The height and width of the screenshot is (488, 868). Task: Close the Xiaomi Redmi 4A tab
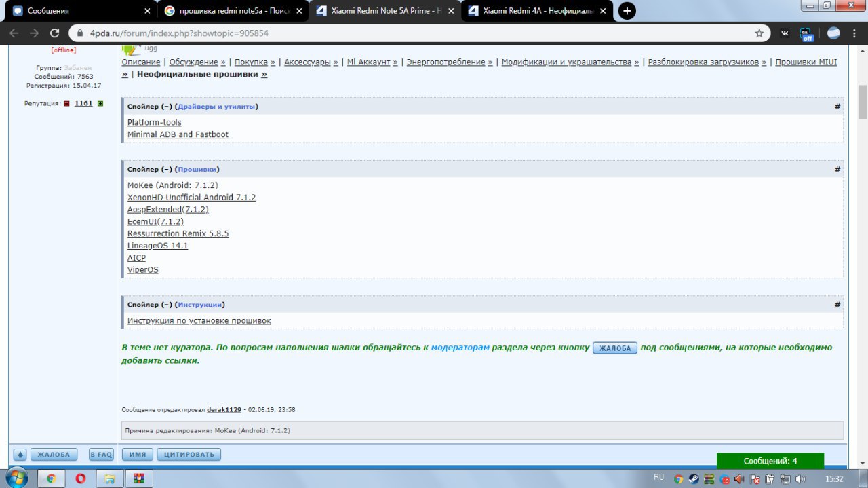(x=604, y=11)
